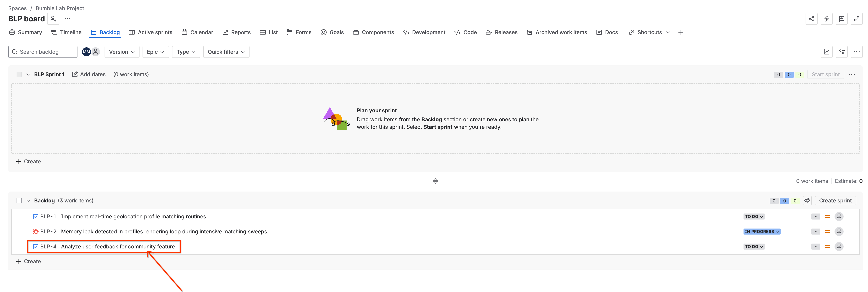Open the insights chart icon
This screenshot has width=868, height=292.
[827, 52]
